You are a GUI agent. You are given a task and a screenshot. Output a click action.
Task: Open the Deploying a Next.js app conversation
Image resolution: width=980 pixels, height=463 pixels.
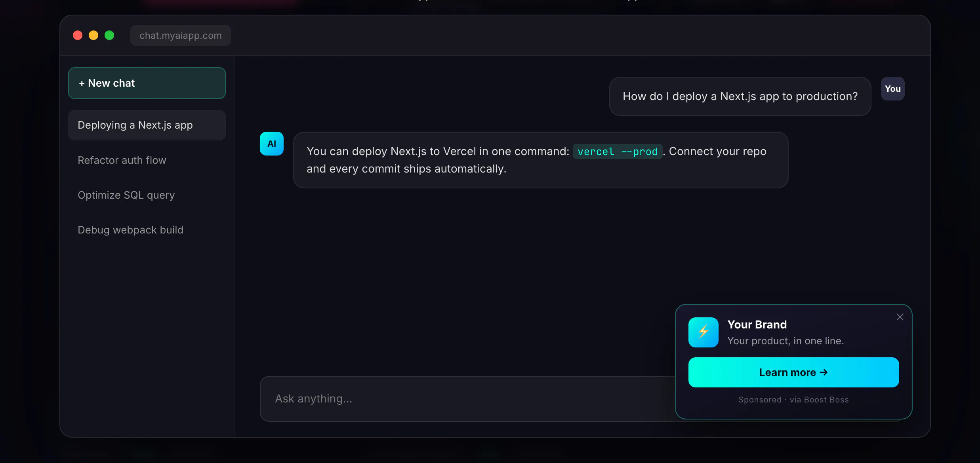147,125
